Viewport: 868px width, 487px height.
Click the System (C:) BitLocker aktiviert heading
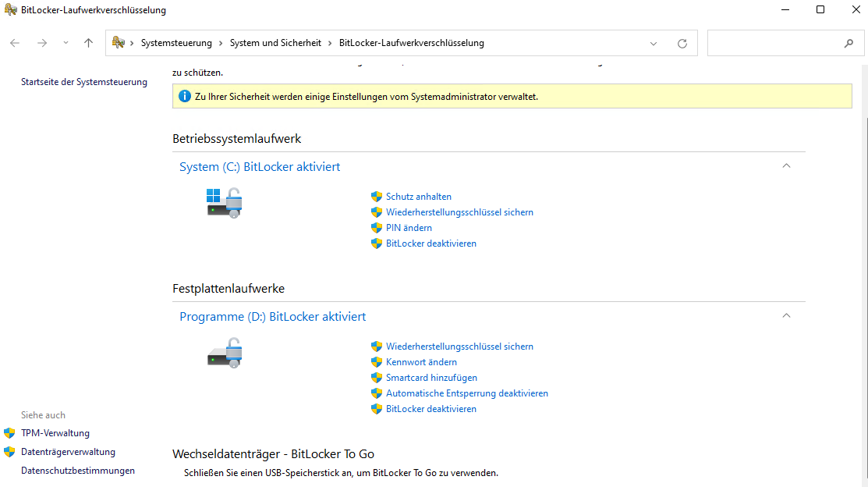[x=260, y=167]
